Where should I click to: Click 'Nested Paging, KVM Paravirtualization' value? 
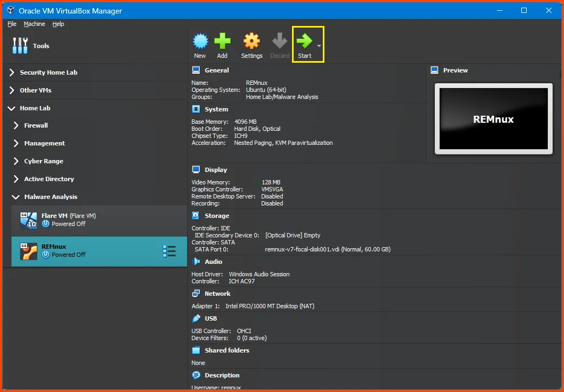(283, 143)
